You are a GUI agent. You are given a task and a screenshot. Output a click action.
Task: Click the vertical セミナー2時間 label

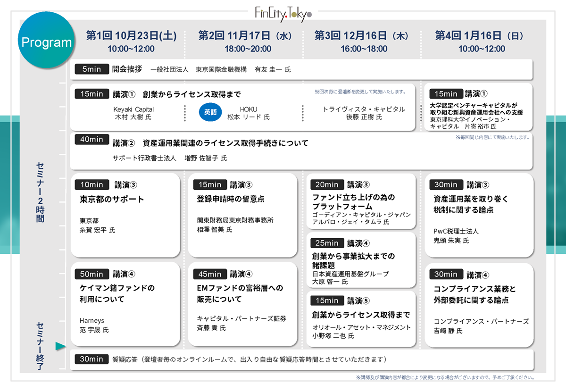(40, 192)
